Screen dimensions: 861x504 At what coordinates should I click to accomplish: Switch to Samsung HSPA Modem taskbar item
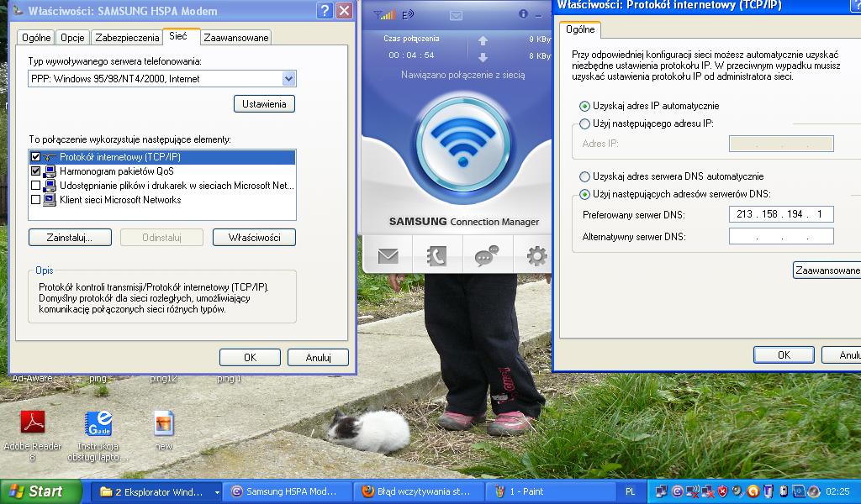pos(287,492)
